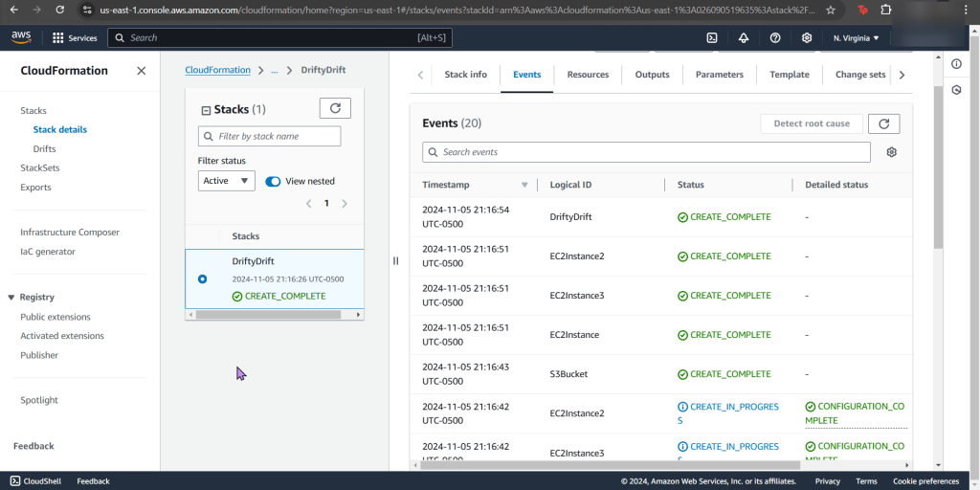The image size is (980, 490).
Task: Switch to the Resources tab
Action: pos(588,75)
